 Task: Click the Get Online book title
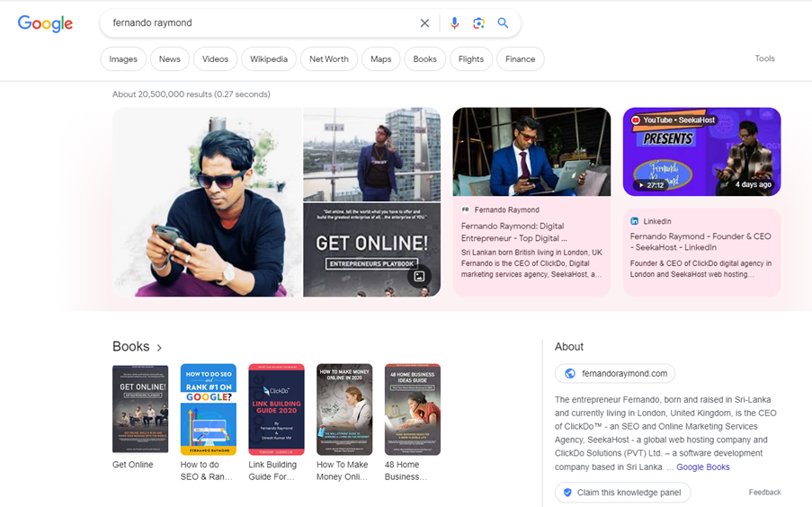pos(132,465)
